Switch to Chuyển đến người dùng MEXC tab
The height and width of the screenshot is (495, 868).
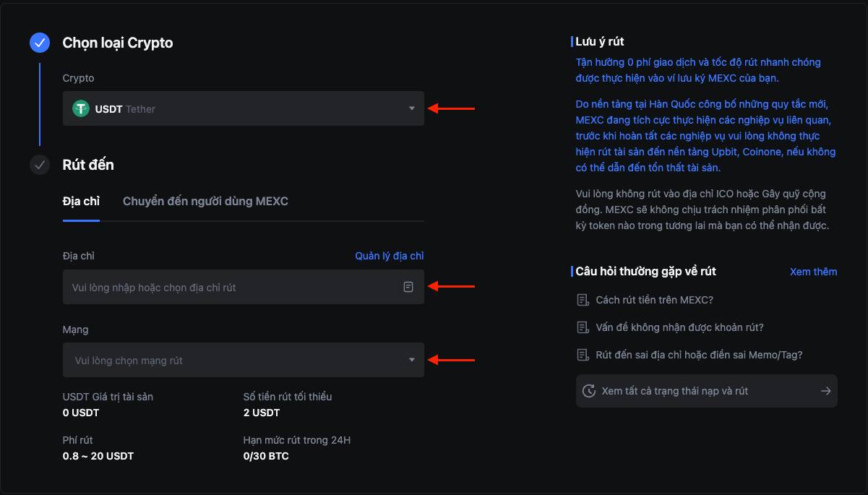(205, 201)
